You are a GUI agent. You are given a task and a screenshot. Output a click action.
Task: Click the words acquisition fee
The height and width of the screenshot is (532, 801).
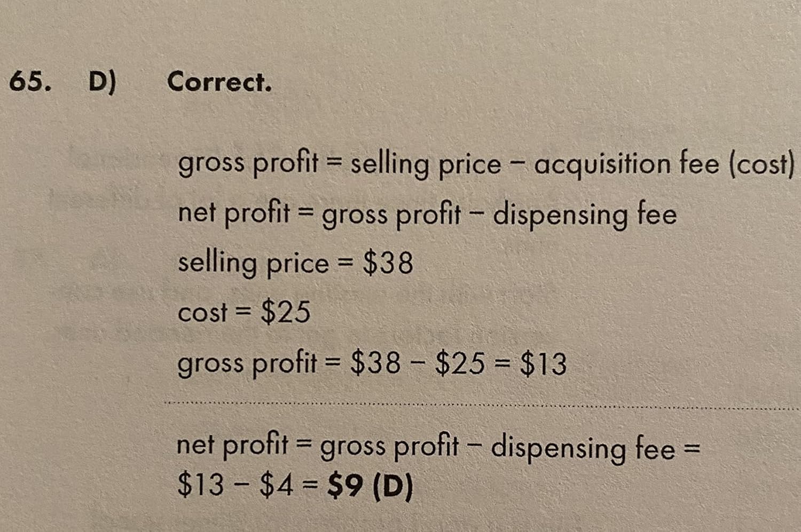pos(626,164)
